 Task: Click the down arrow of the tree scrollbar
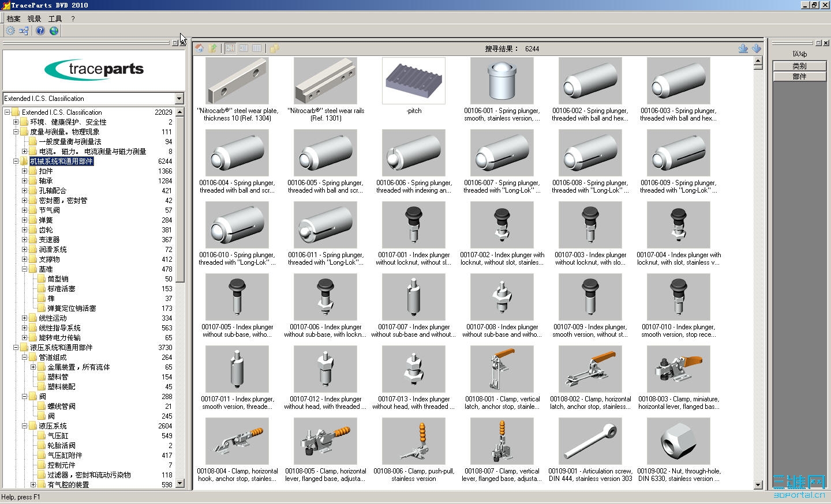point(179,483)
